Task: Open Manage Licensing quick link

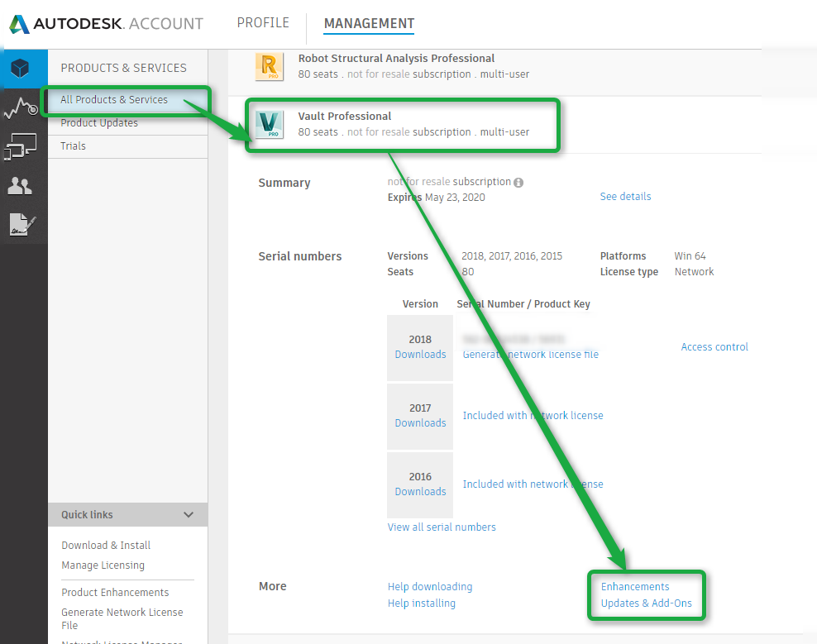Action: [103, 565]
